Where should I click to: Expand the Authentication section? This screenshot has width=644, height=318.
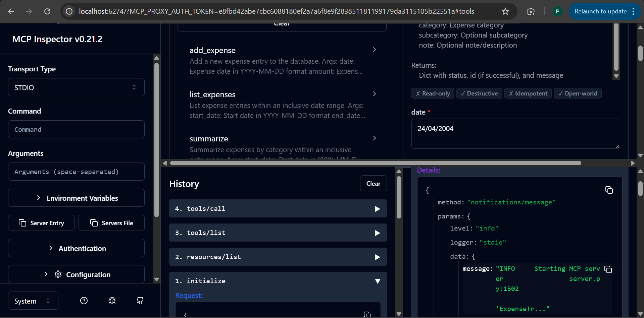(x=76, y=248)
